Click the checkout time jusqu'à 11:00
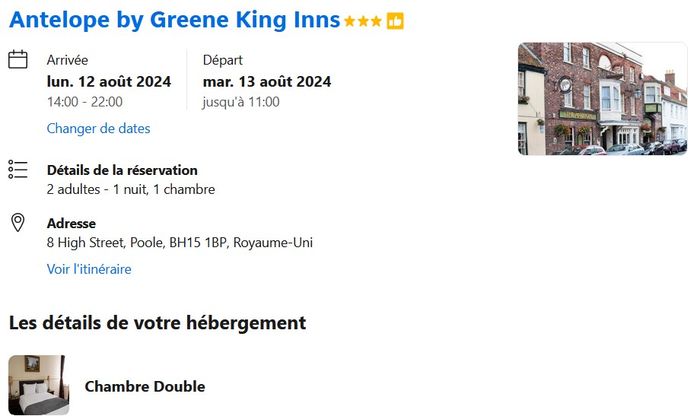This screenshot has width=700, height=416. click(x=241, y=102)
